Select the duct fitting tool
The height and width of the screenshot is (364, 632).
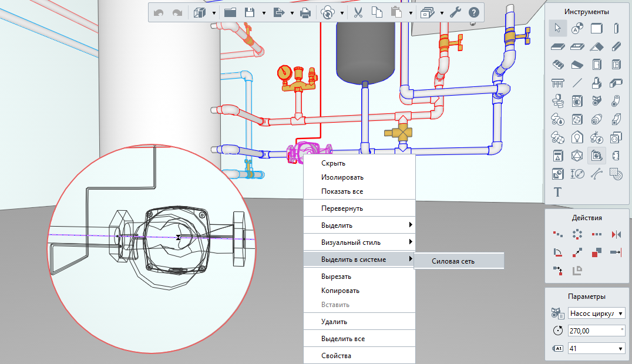tap(616, 119)
